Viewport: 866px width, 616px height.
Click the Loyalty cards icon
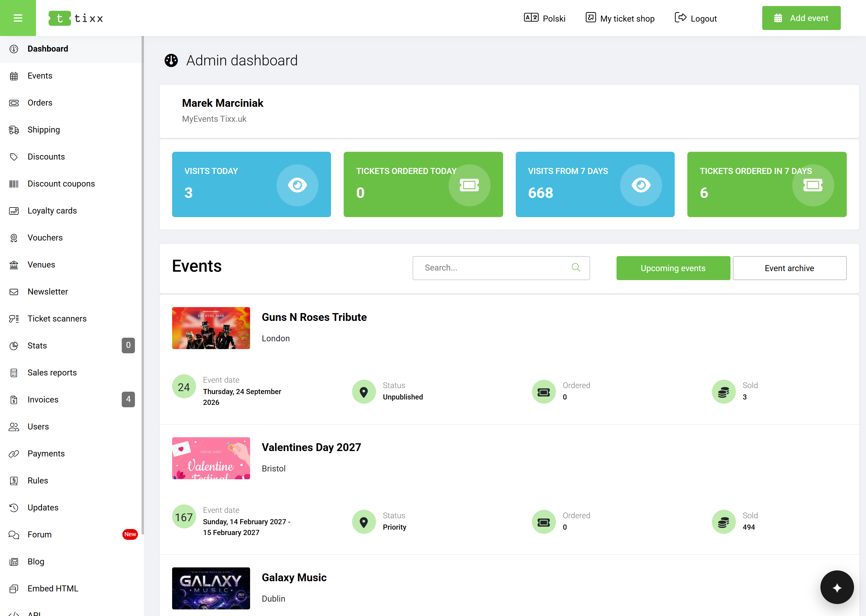pos(14,211)
